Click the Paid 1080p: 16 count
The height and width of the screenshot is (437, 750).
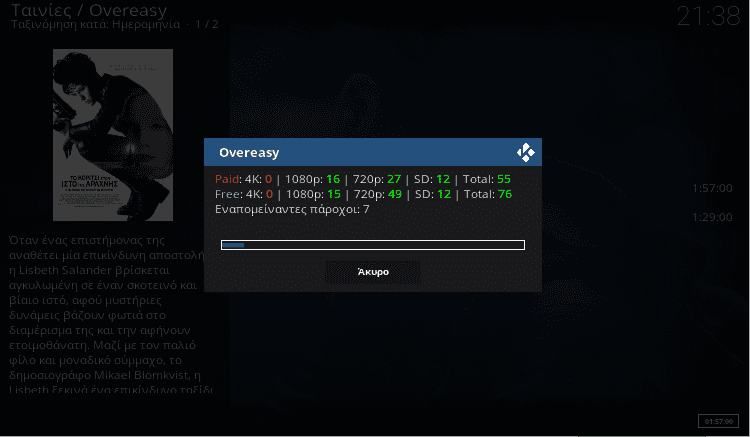[x=312, y=179]
